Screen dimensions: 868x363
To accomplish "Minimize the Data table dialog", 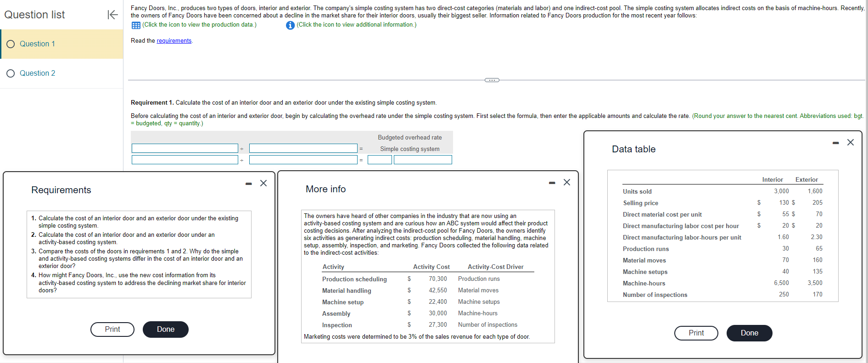I will [836, 143].
